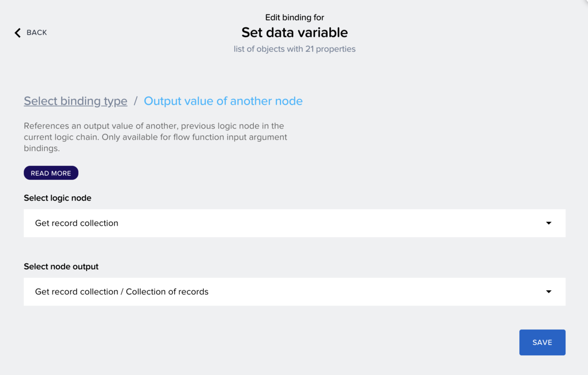
Task: Click the arrow on the logic node dropdown
Action: (549, 223)
